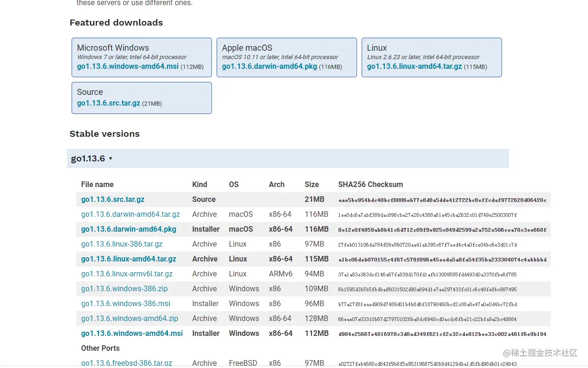Click the Arch column header
Screen dimensions: 588x368
click(277, 184)
